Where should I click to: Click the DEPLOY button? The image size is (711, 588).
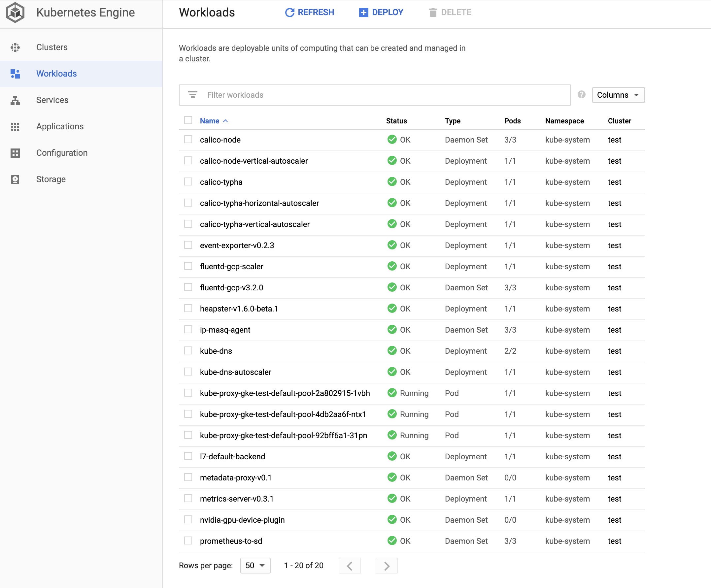pos(381,13)
